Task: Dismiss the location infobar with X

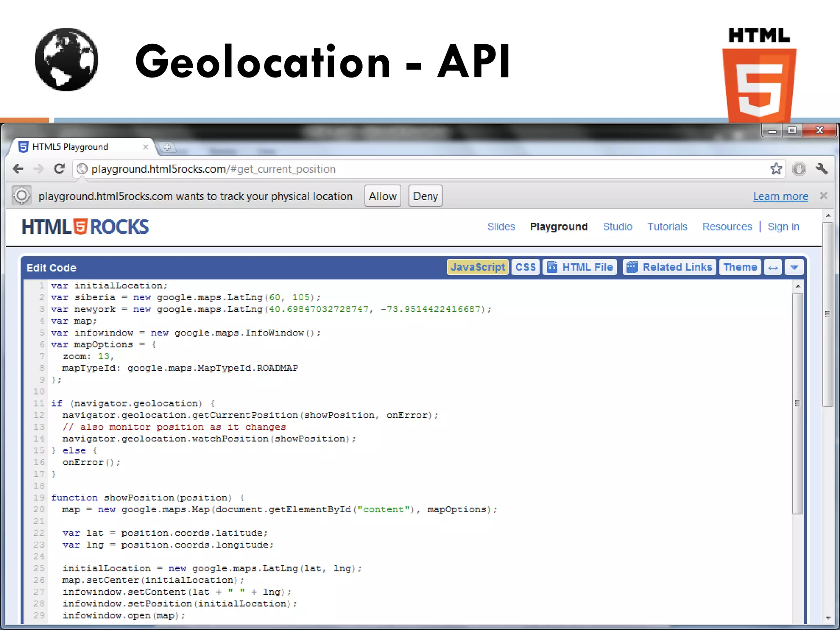Action: (823, 196)
